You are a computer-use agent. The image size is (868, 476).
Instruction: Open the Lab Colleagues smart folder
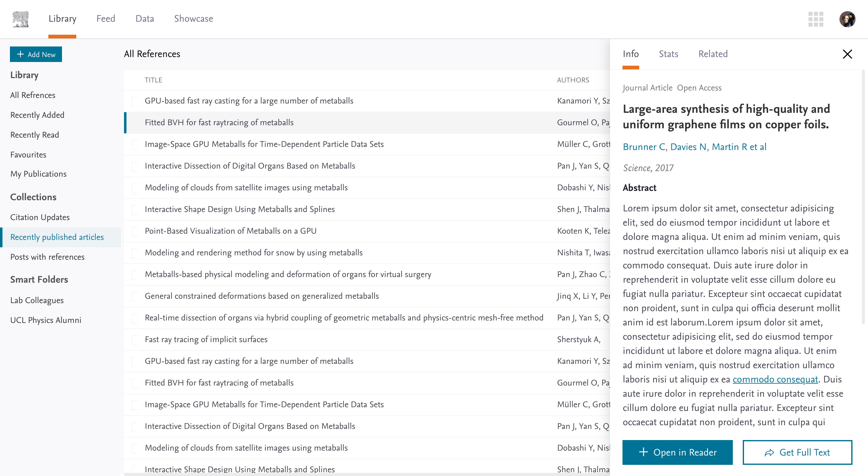pos(37,300)
